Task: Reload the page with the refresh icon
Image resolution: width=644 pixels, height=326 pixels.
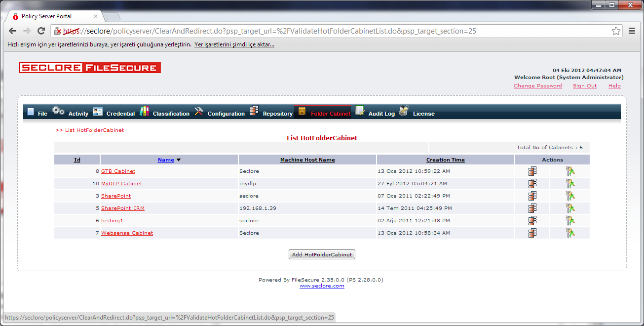Action: tap(41, 31)
